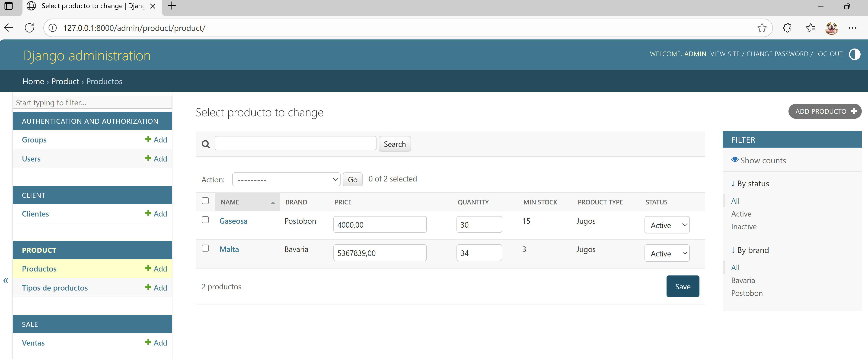Screen dimensions: 868x359
Task: Click the Gaseosa price input field
Action: [380, 224]
